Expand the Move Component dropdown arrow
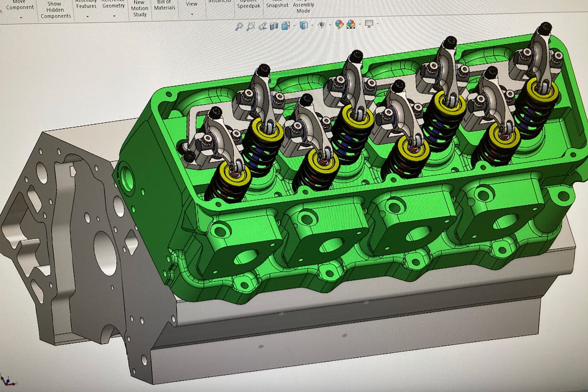 pos(21,17)
